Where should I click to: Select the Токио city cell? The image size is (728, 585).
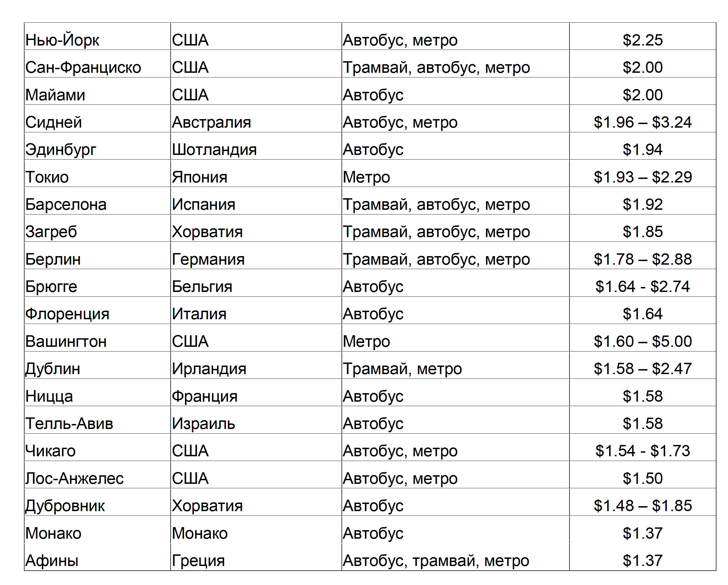pos(47,177)
